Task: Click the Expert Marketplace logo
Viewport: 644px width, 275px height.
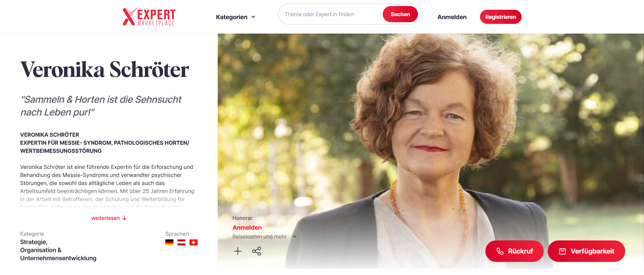Action: pyautogui.click(x=149, y=17)
